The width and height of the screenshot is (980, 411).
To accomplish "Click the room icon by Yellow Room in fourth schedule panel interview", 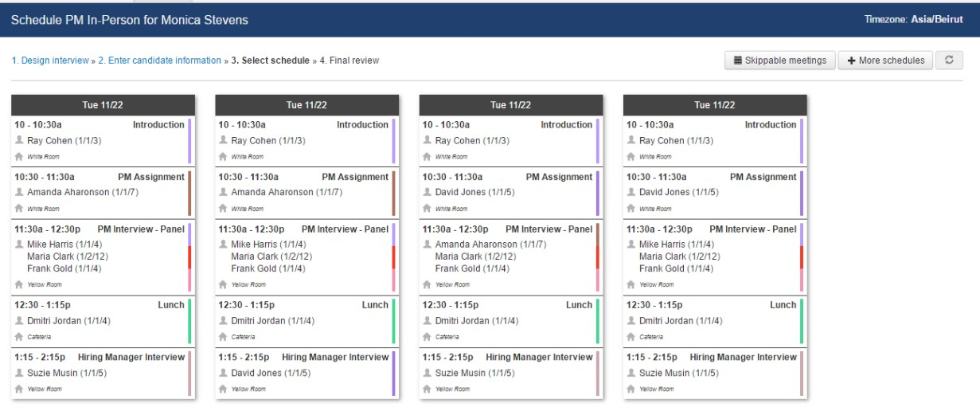I will click(631, 284).
